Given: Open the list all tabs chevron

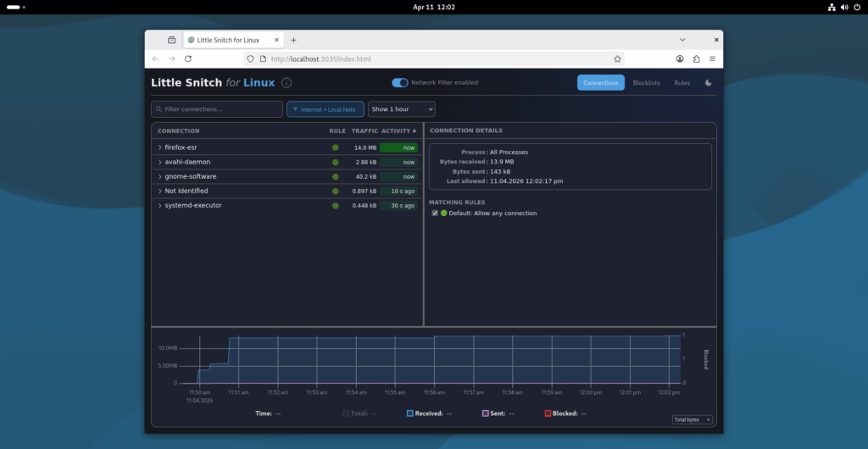Looking at the screenshot, I should tap(682, 40).
